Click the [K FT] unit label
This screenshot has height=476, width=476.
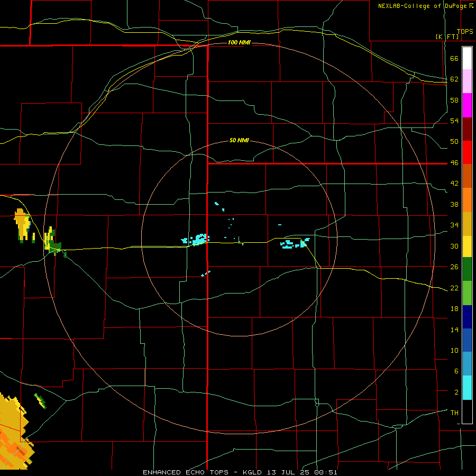pos(447,36)
